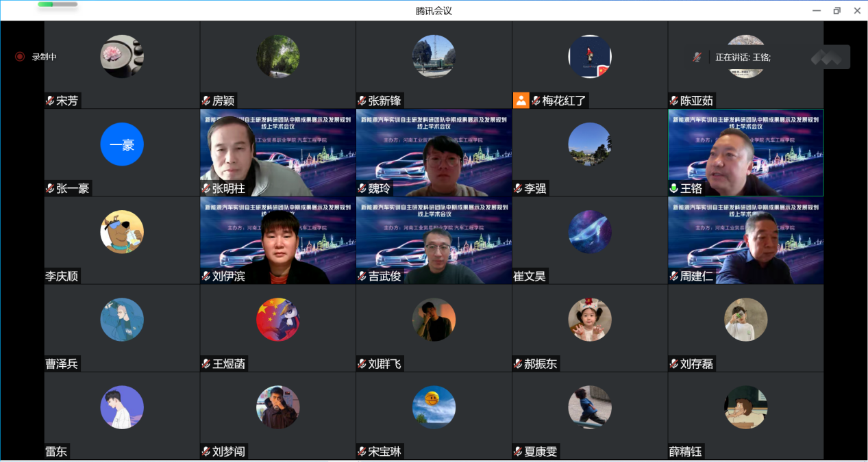
Task: Click the muted mic icon next to 宋芳
Action: [50, 101]
